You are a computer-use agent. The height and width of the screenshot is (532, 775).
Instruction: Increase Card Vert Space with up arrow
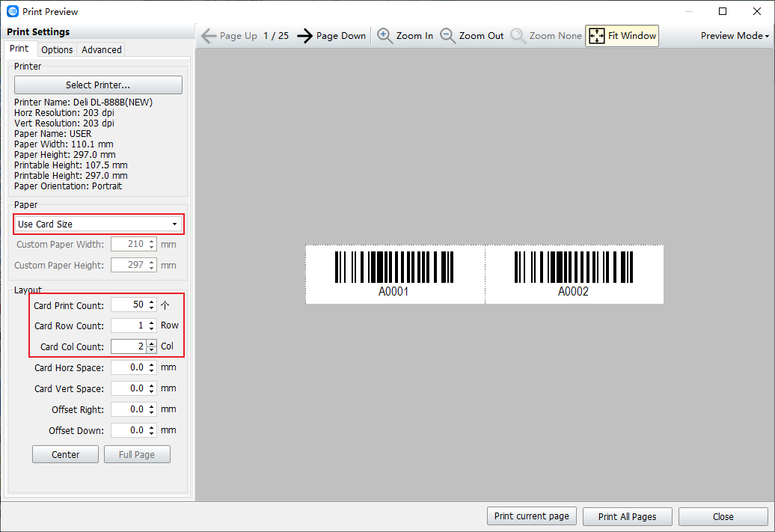click(152, 385)
